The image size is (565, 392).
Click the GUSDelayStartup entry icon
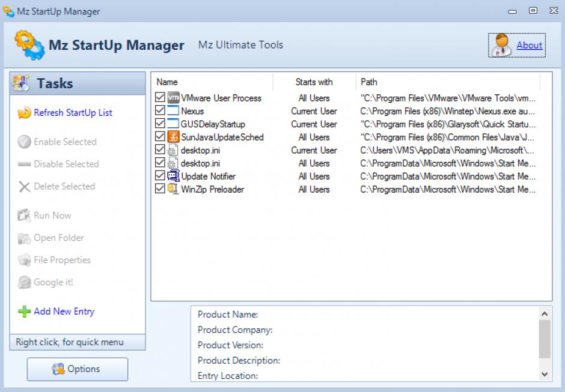click(173, 124)
